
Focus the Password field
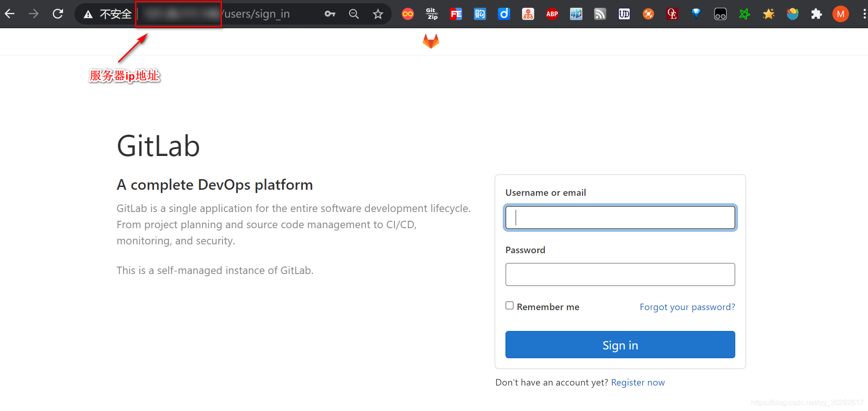pyautogui.click(x=620, y=274)
